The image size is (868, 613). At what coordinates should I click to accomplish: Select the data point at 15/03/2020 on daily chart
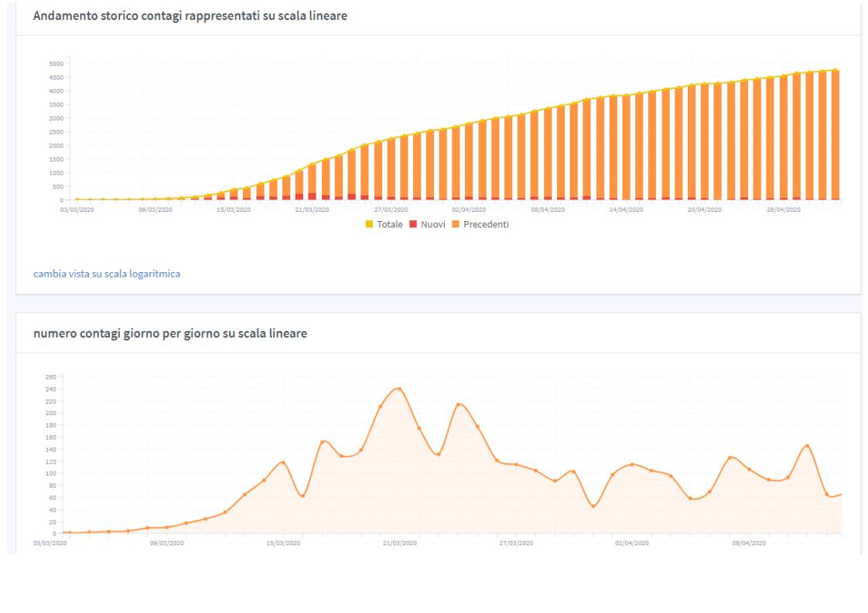click(283, 462)
